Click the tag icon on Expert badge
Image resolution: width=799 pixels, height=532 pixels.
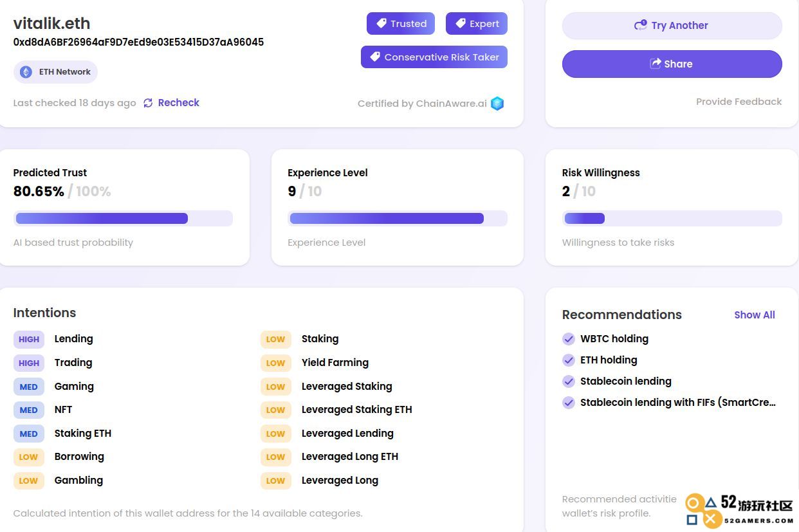(x=461, y=24)
